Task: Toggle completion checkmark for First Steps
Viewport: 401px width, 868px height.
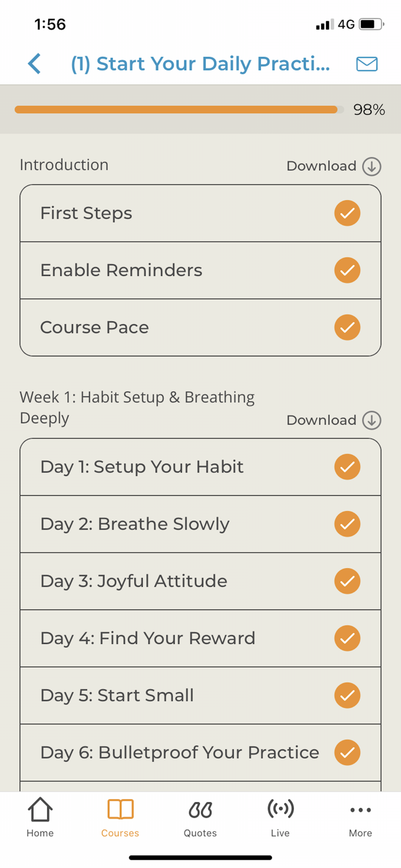Action: 347,213
